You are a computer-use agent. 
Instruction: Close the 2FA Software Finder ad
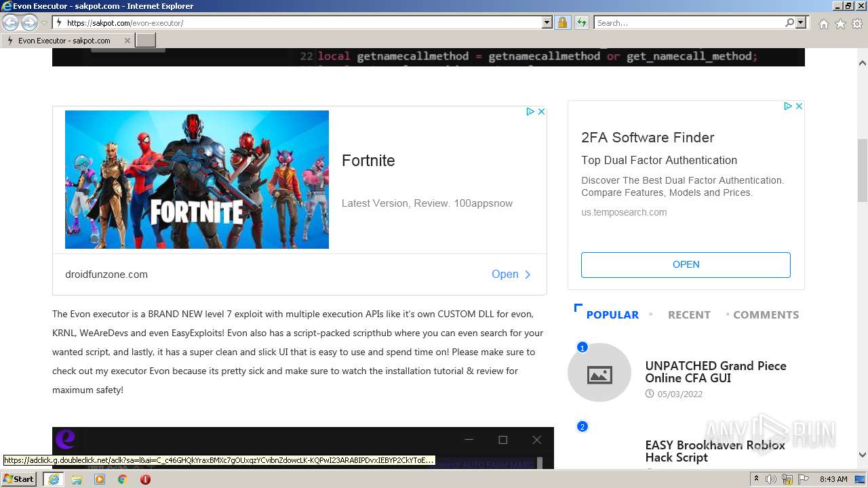tap(799, 106)
